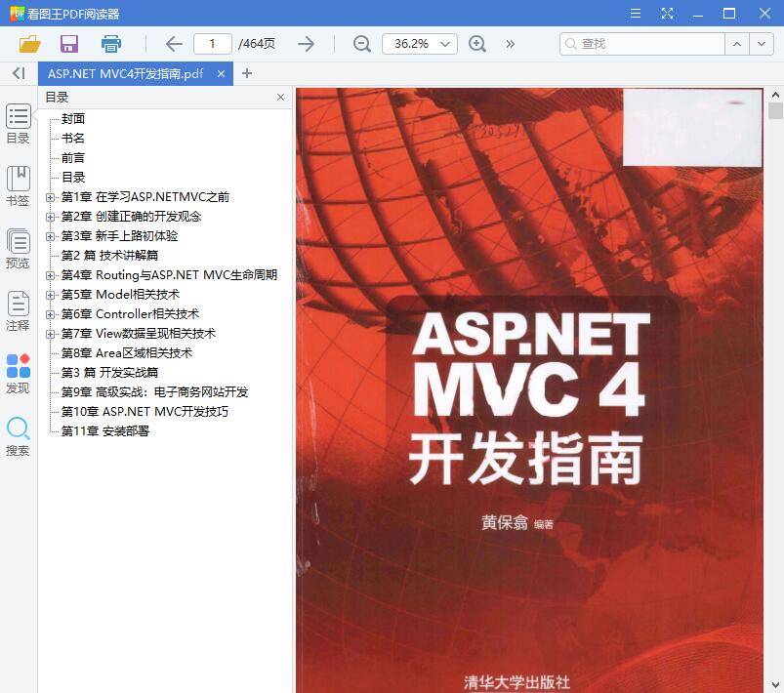The image size is (784, 693).
Task: Jump to 目录 entry in outline tree
Action: pos(73,177)
